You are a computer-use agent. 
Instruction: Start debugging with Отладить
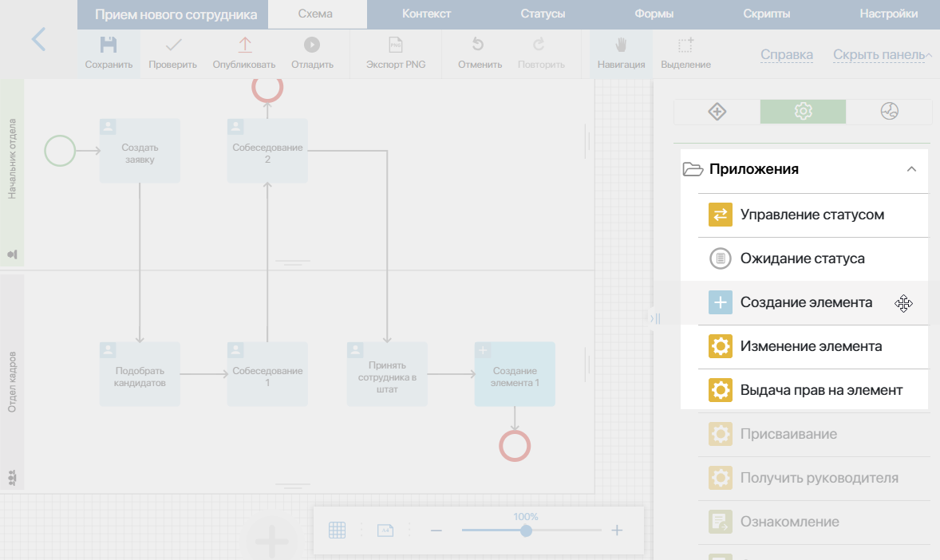pyautogui.click(x=312, y=53)
